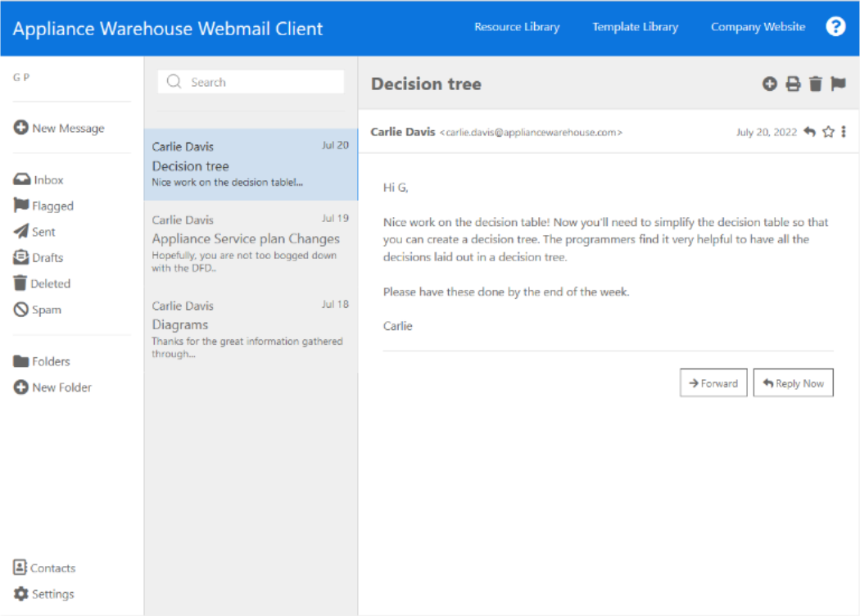Click the Deleted trash icon in sidebar

pyautogui.click(x=20, y=283)
